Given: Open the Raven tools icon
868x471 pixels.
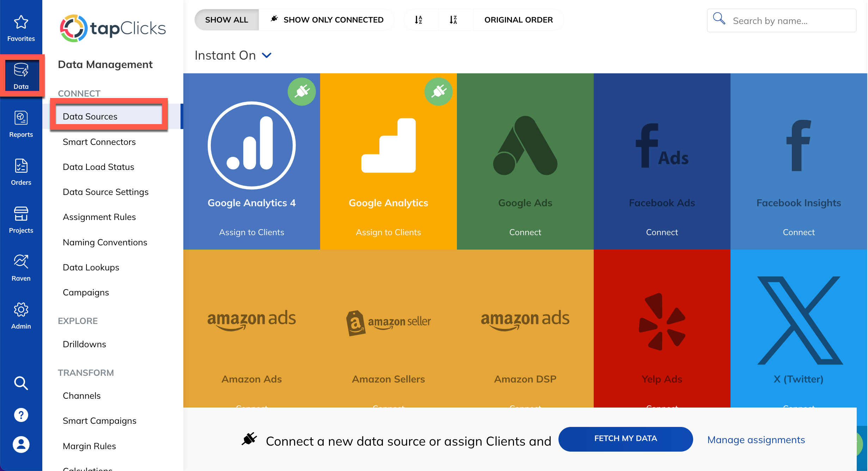Looking at the screenshot, I should [x=21, y=262].
